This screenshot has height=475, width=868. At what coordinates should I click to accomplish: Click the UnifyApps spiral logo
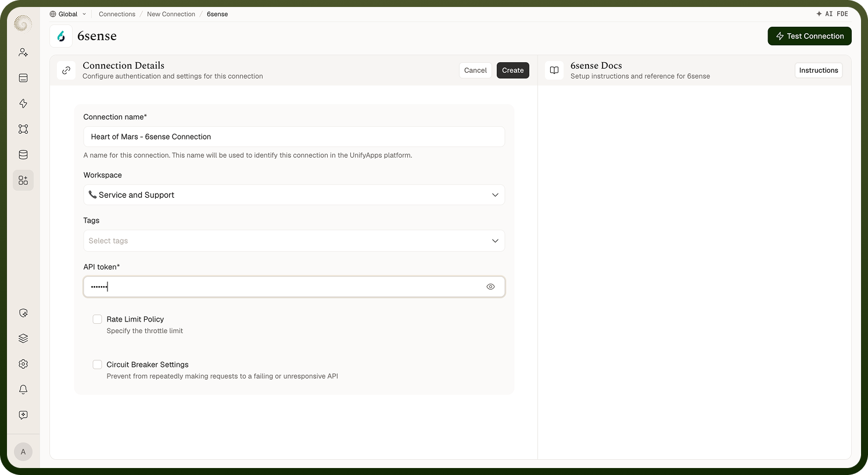[23, 23]
